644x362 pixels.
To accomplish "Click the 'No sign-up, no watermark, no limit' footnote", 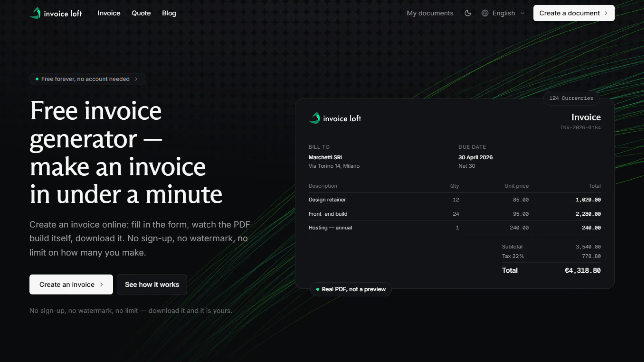I will (131, 311).
